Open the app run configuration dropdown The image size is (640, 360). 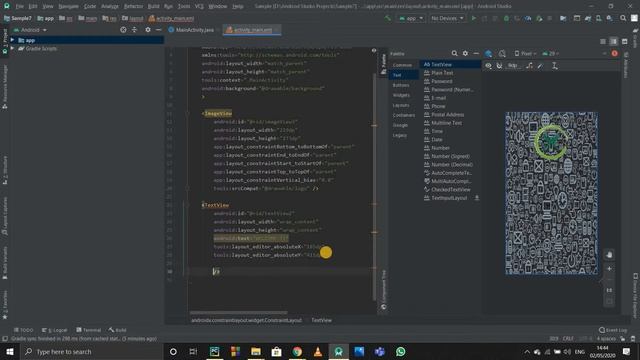click(x=411, y=18)
